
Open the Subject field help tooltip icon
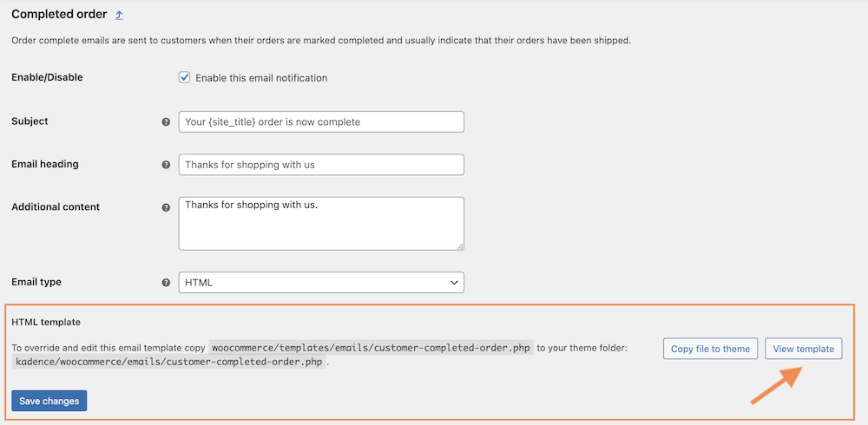[x=166, y=121]
